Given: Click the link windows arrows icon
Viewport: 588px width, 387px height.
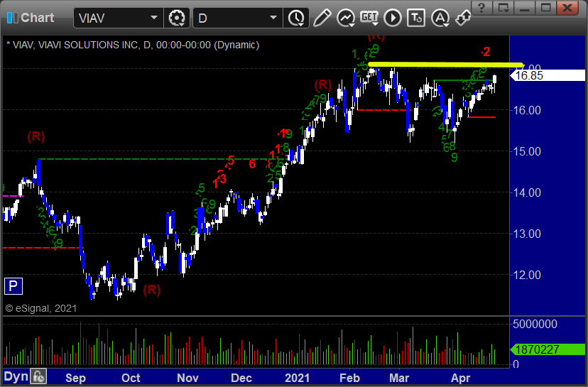Looking at the screenshot, I should coord(463,18).
